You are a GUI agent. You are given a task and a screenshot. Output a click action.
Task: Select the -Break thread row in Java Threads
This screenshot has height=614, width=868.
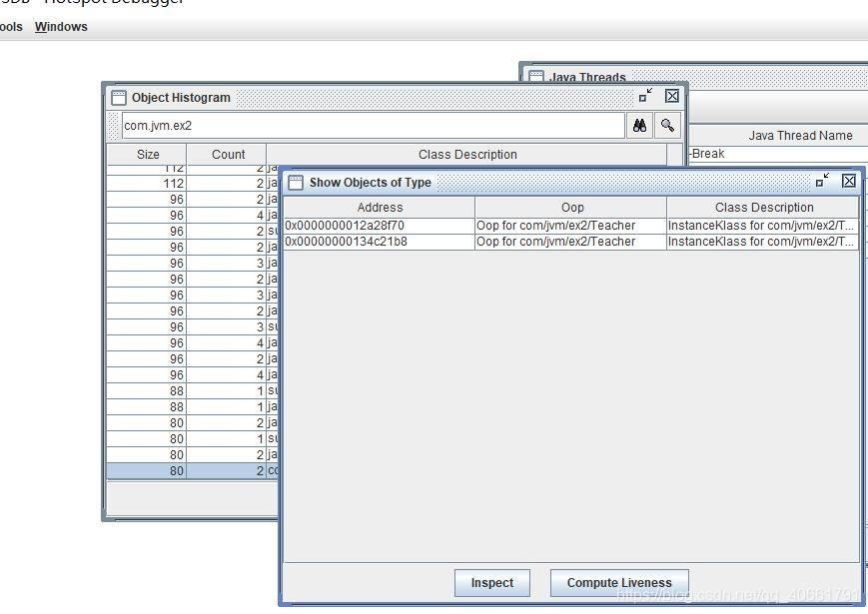pos(778,154)
